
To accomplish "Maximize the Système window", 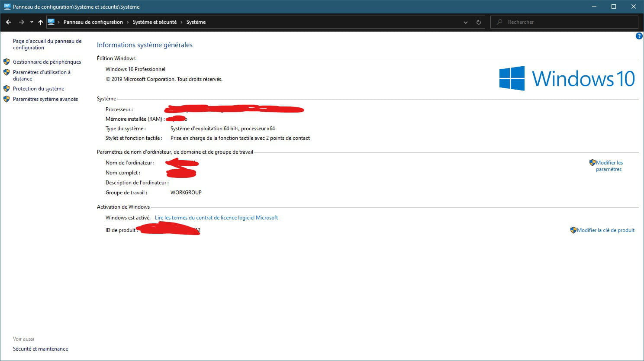I will (x=614, y=6).
